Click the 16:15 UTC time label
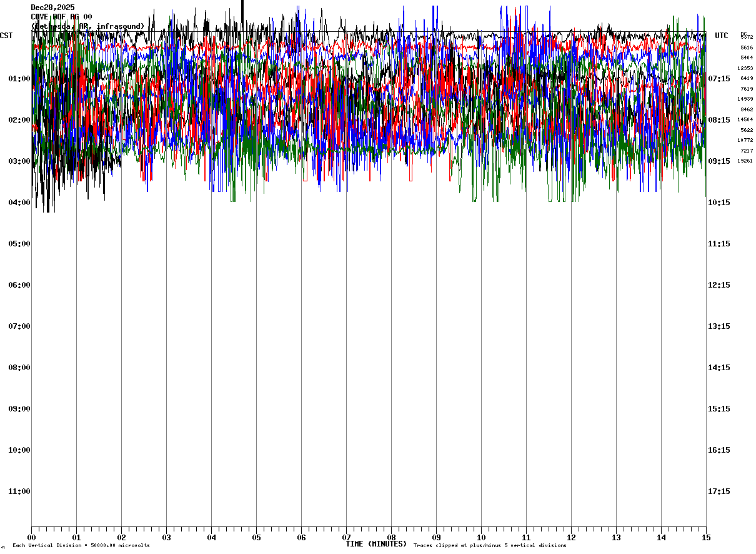Viewport: 756px width, 554px height. pos(719,450)
